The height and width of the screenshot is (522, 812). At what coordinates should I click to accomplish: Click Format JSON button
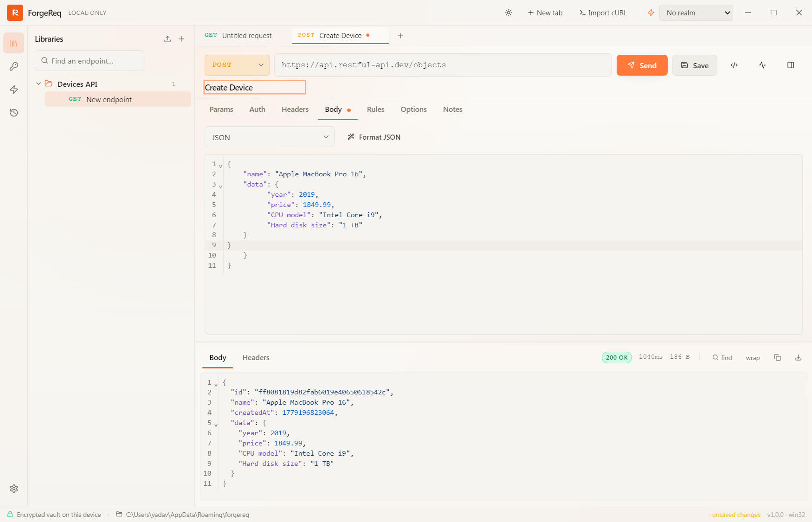374,137
